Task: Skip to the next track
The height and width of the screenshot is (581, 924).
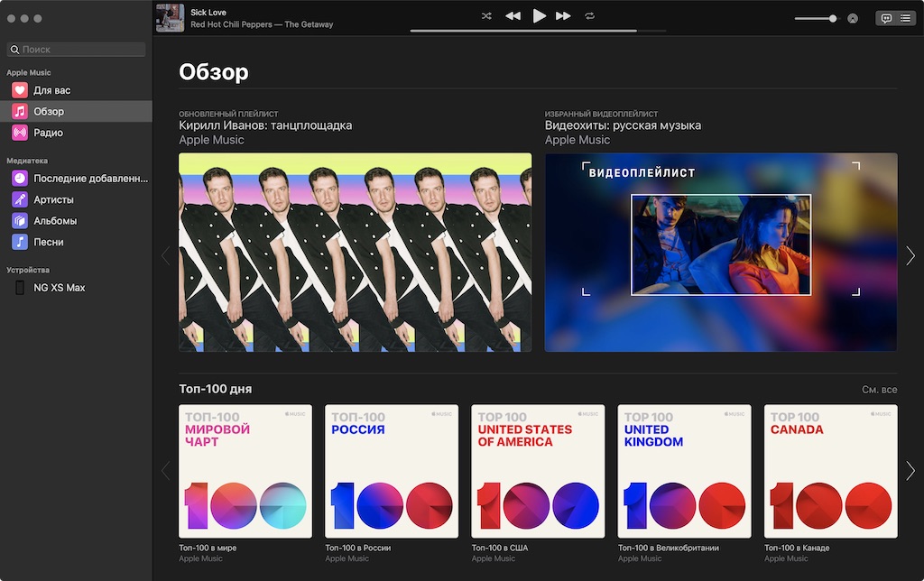Action: (x=563, y=16)
